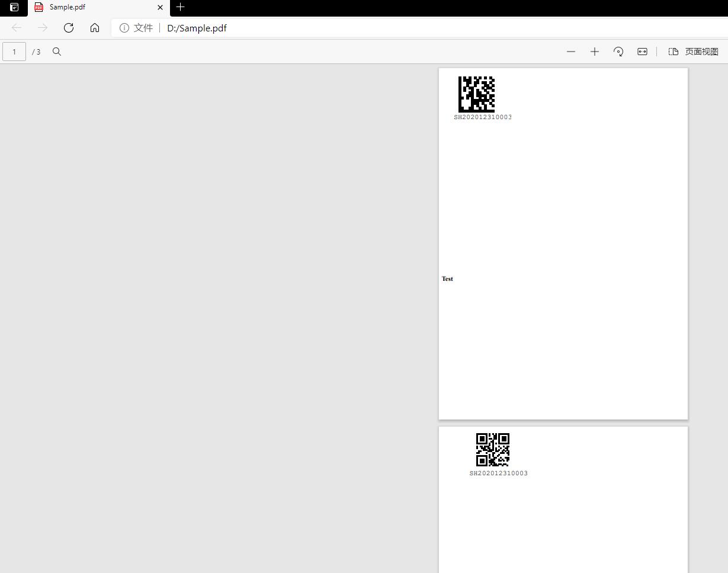
Task: Go forward to the next page
Action: coord(43,28)
